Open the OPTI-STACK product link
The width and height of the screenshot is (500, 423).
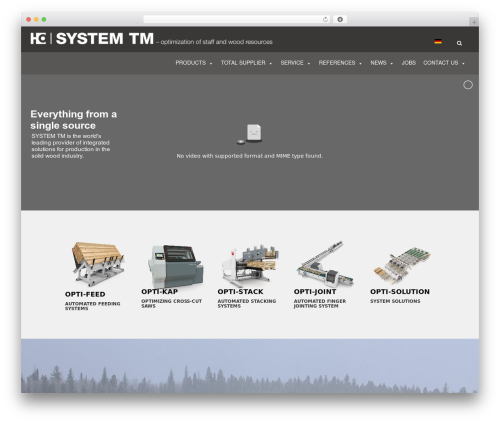240,292
